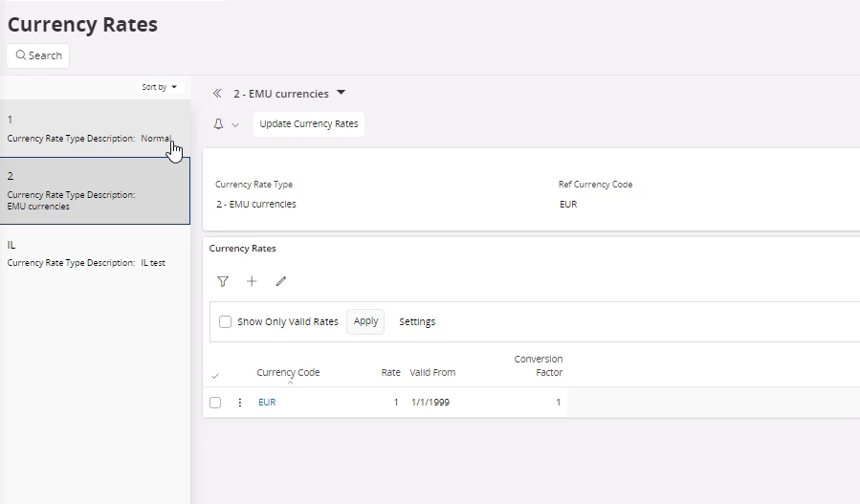
Task: Enable Show Only Valid Rates checkbox
Action: 226,322
